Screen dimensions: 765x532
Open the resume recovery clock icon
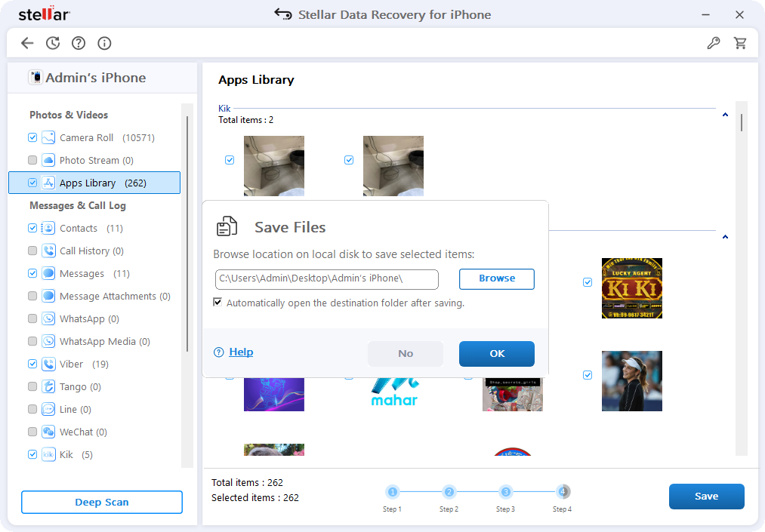53,44
